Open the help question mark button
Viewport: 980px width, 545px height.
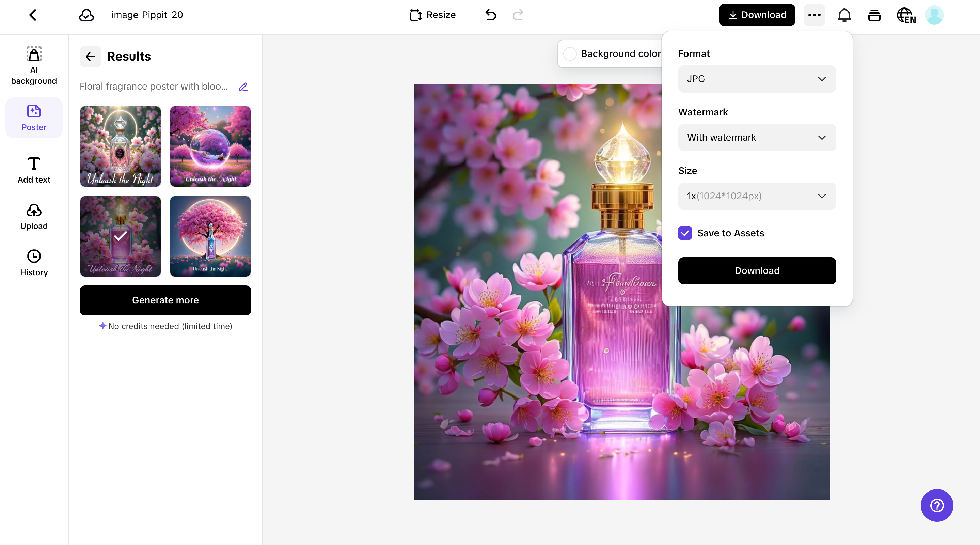pos(937,505)
